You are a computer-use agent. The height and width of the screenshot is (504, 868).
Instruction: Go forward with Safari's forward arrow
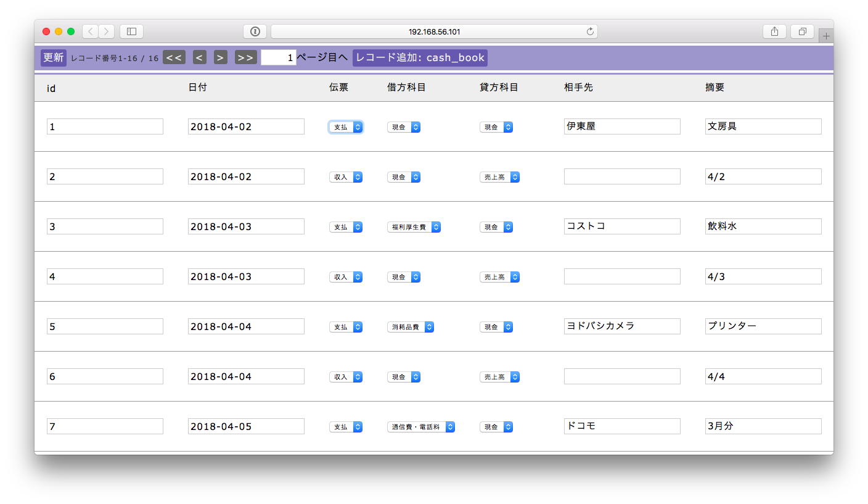(106, 31)
